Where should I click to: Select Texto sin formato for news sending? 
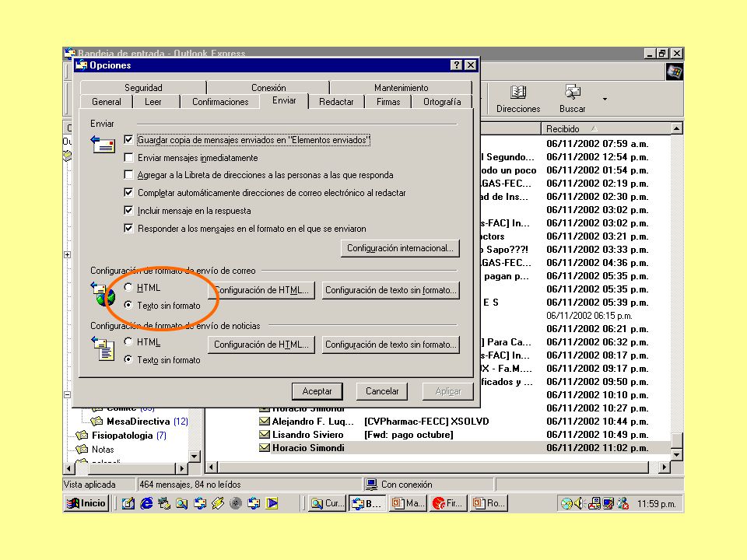tap(128, 359)
